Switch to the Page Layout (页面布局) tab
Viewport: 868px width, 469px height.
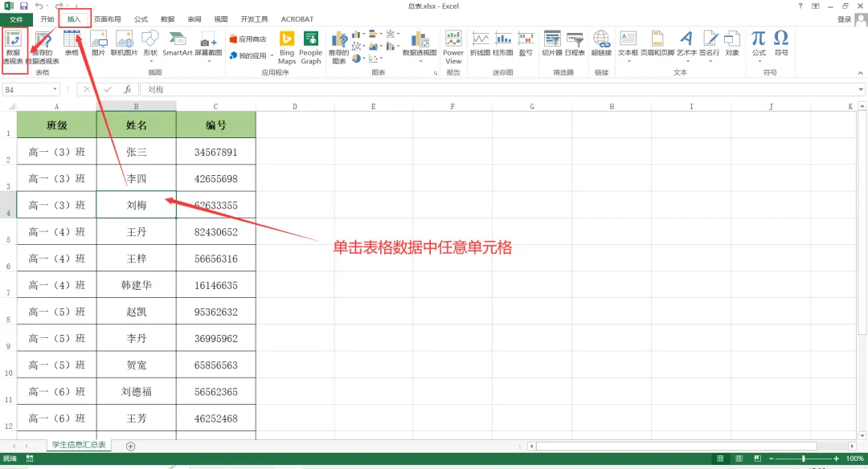click(108, 19)
